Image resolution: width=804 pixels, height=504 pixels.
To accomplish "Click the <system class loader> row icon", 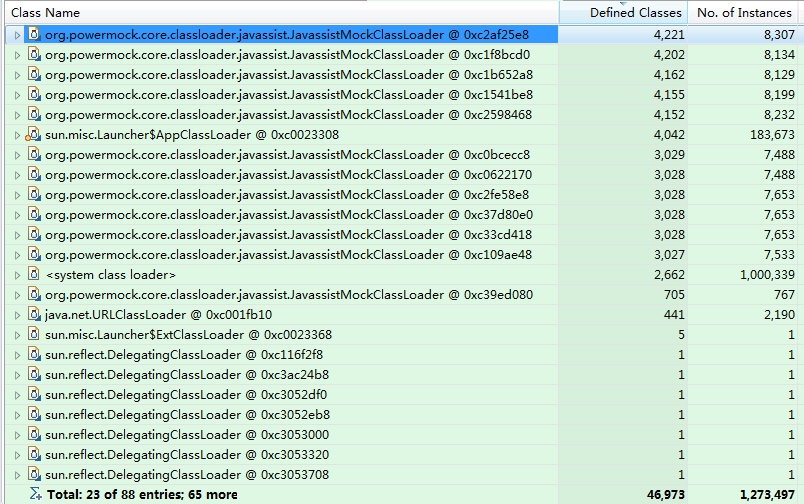I will click(34, 274).
